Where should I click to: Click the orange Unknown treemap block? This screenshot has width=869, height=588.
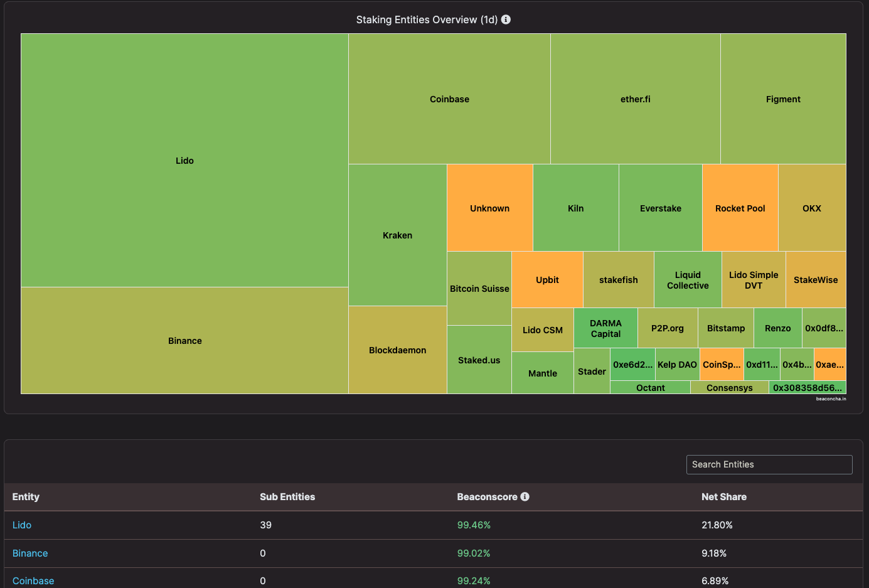[x=490, y=208]
